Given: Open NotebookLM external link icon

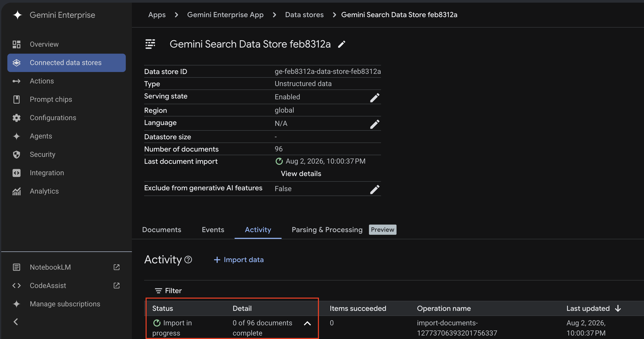Looking at the screenshot, I should [x=117, y=267].
